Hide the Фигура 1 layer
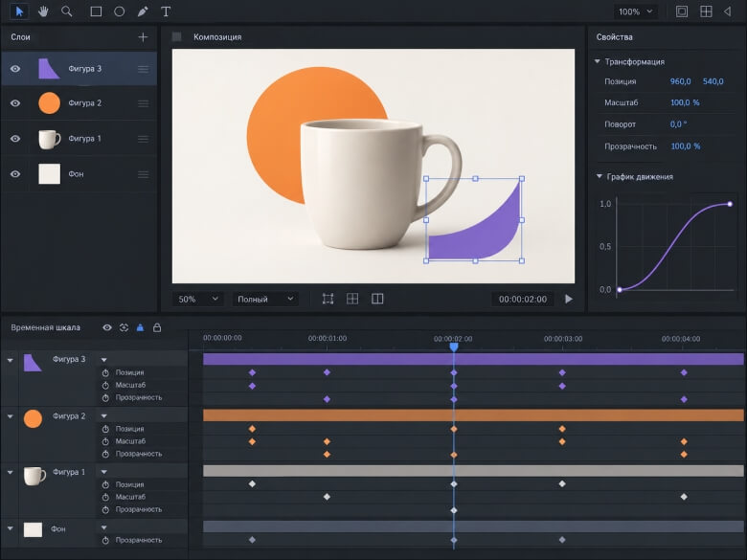The height and width of the screenshot is (560, 747). [15, 139]
